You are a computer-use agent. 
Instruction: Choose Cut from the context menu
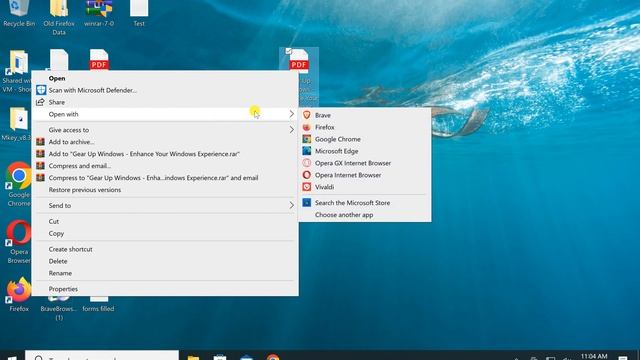(x=165, y=221)
